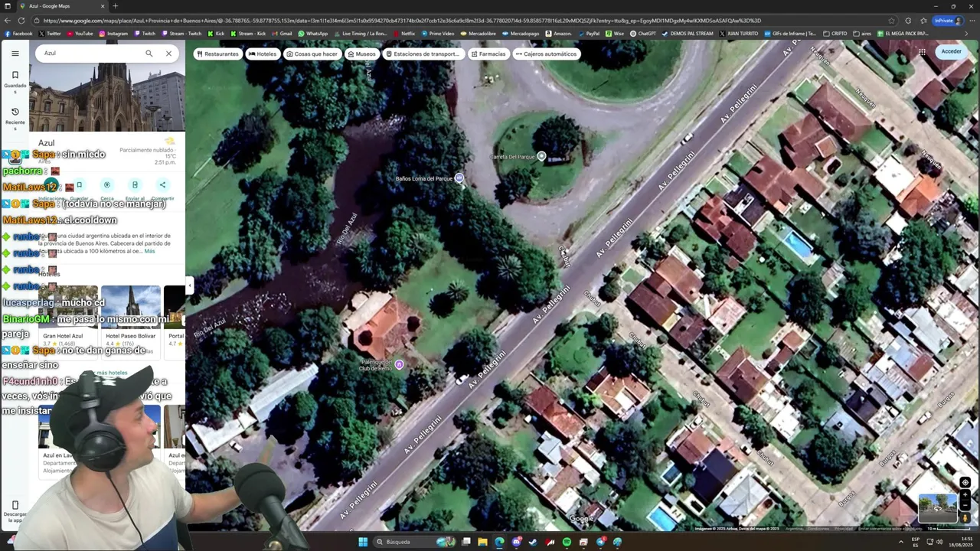Screen dimensions: 980x551
Task: Open a new browser tab
Action: click(x=116, y=6)
